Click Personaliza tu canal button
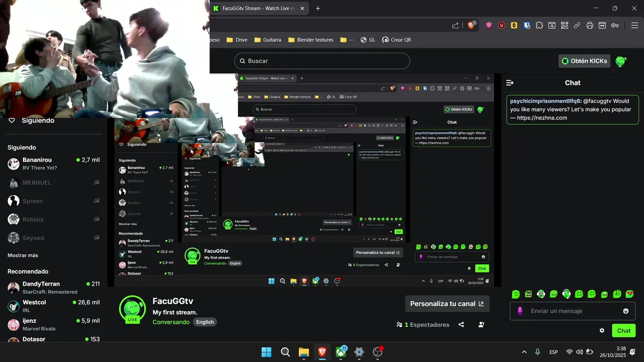644x362 pixels. coord(447,304)
